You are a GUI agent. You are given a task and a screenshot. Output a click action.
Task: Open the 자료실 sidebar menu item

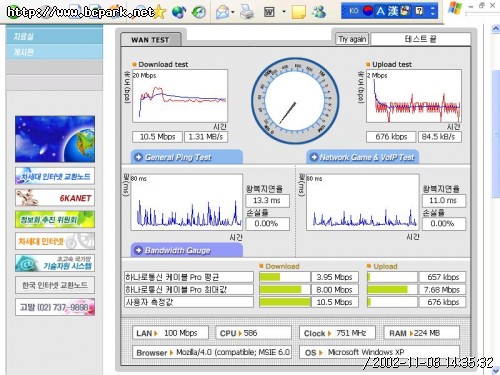54,36
